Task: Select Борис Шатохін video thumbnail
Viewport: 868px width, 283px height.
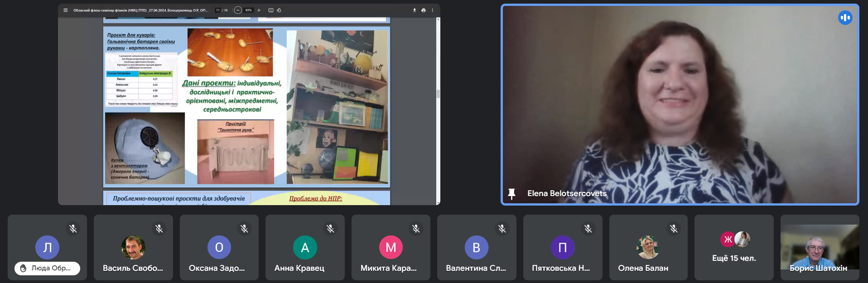Action: pyautogui.click(x=820, y=247)
